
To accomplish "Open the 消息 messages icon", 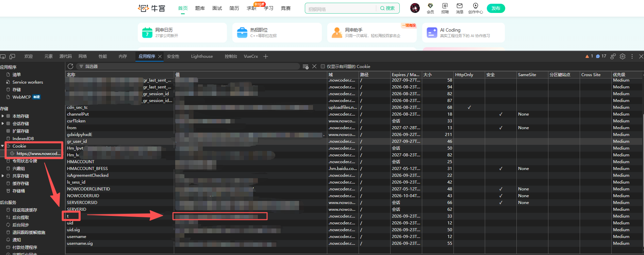I will (x=460, y=8).
